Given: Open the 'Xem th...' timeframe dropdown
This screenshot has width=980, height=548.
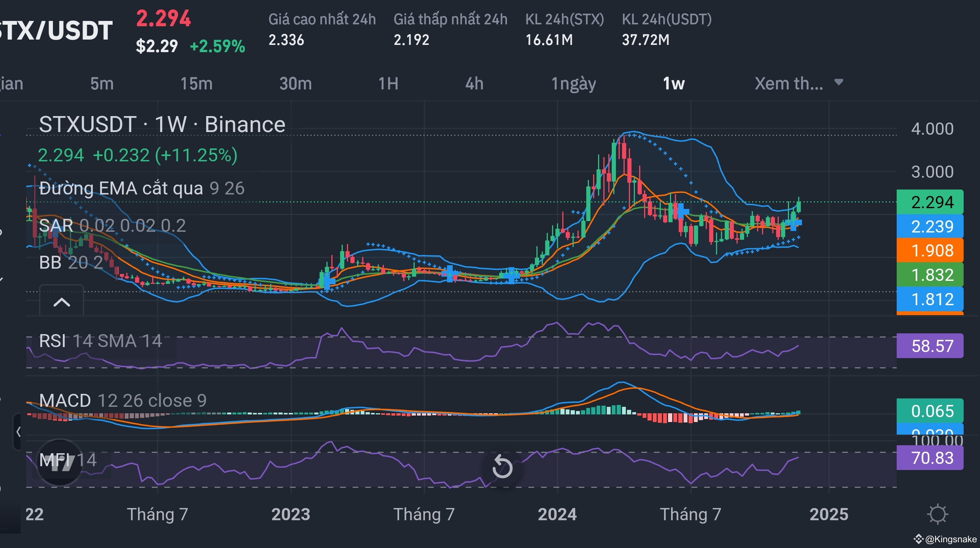Looking at the screenshot, I should 789,83.
